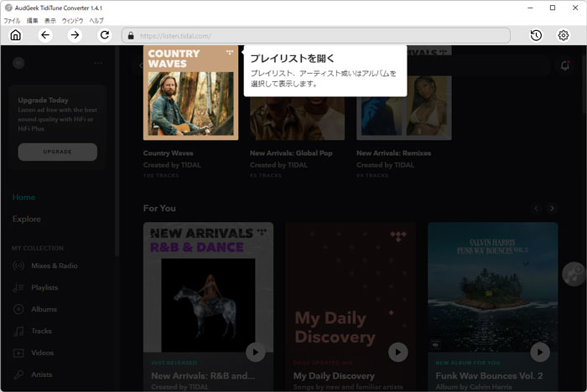Click the Playlists sidebar icon
This screenshot has height=392, width=587.
pos(18,287)
